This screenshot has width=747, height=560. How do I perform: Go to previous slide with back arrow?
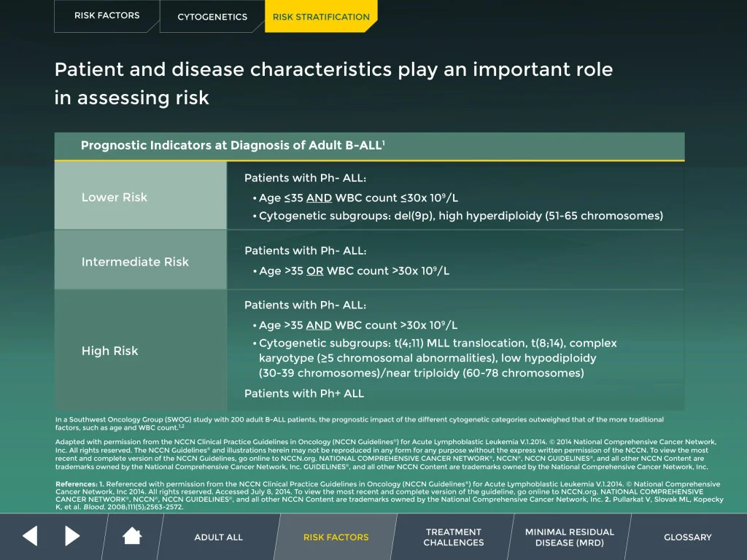click(x=30, y=536)
